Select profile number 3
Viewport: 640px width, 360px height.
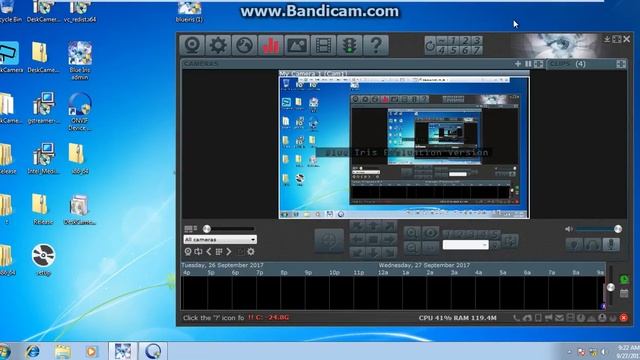[x=477, y=40]
